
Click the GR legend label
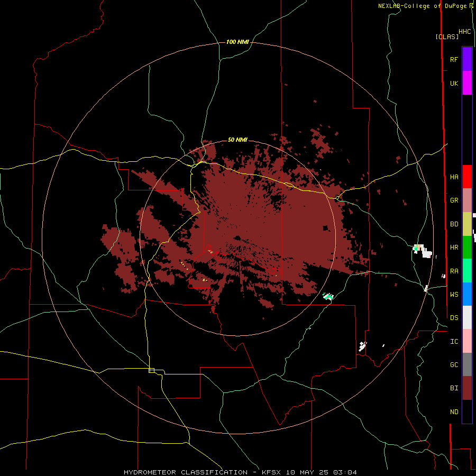[454, 200]
